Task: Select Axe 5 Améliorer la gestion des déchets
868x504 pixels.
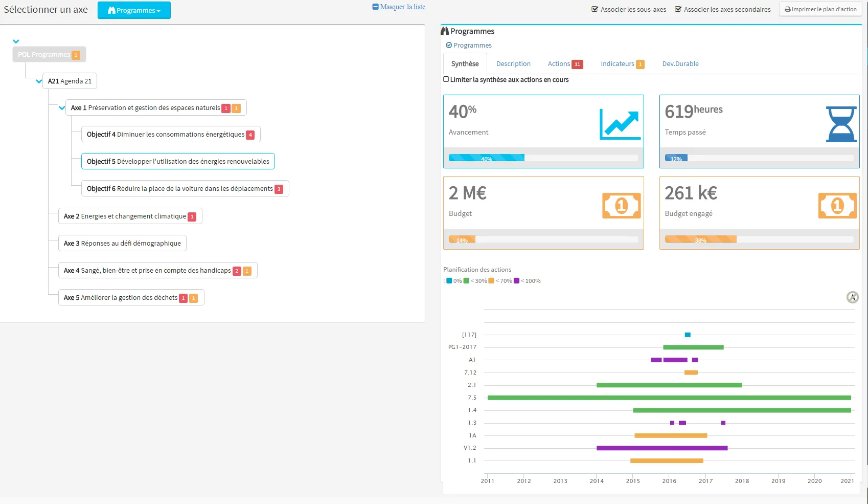Action: point(131,298)
